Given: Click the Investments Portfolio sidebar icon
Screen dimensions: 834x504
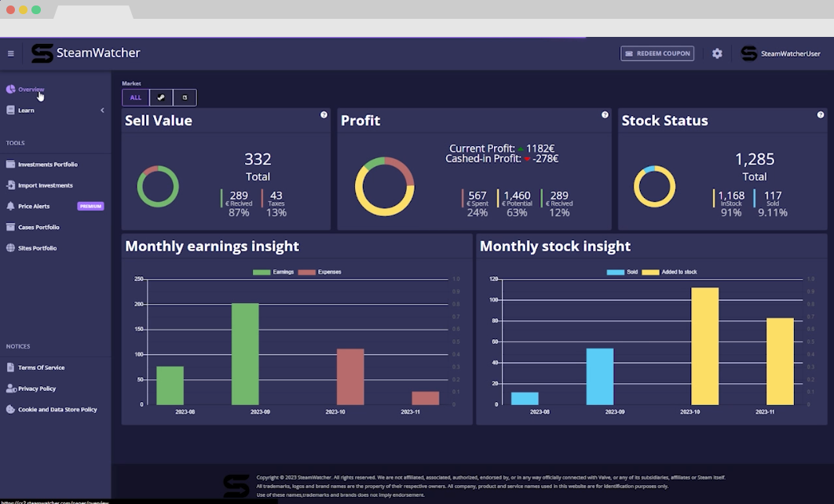Looking at the screenshot, I should click(11, 164).
